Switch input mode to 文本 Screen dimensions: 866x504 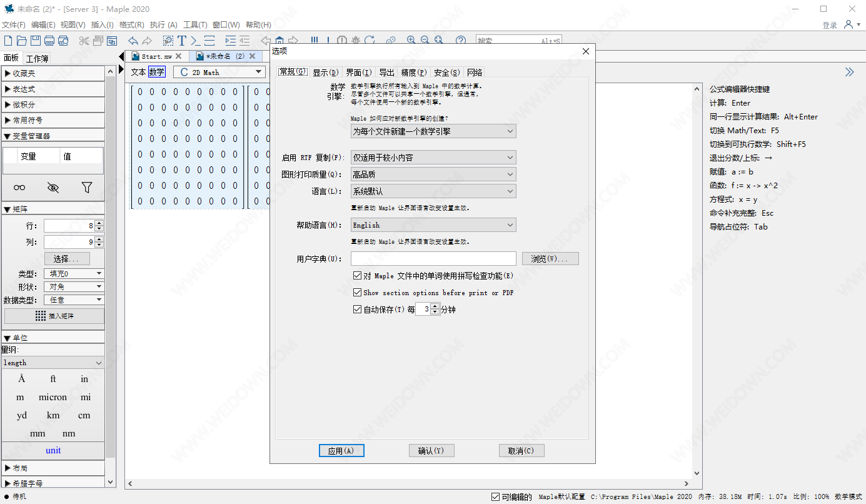138,72
